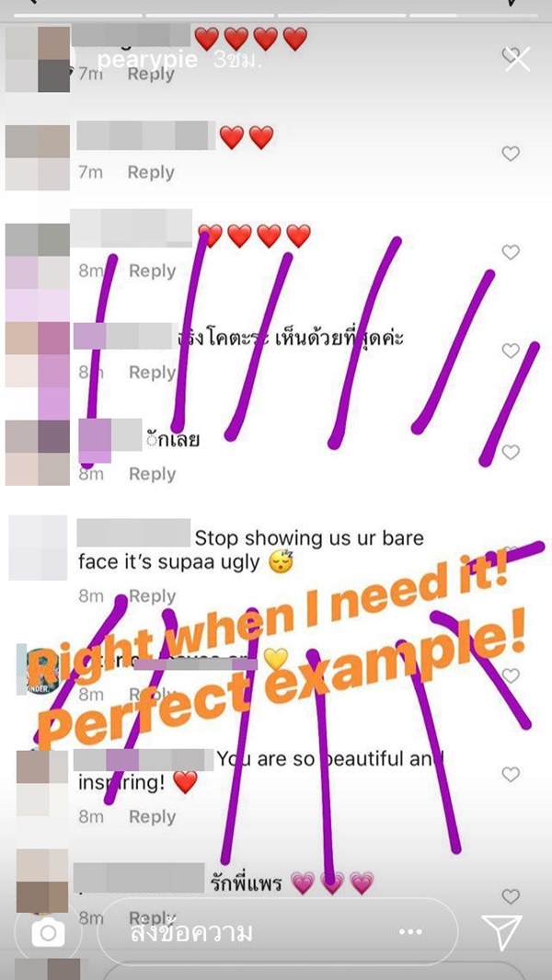Reply to the 'beautiful and inspiring' comment
Image resolution: width=552 pixels, height=980 pixels.
point(152,817)
